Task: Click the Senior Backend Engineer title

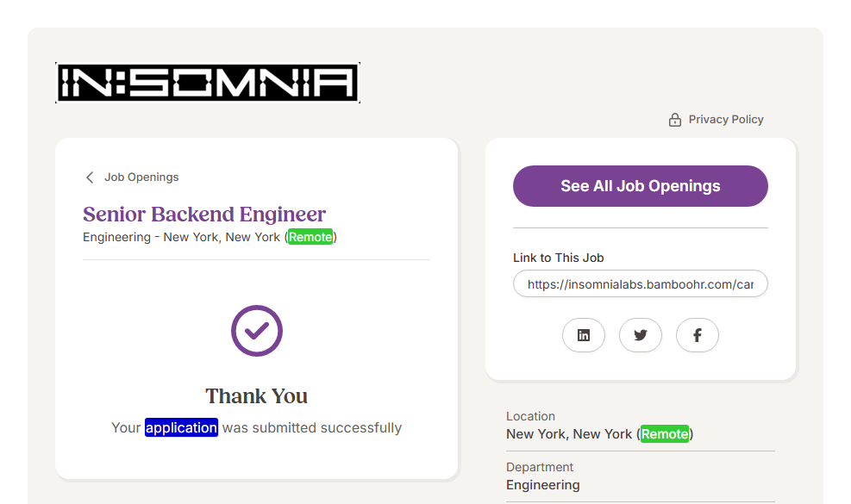Action: click(x=204, y=214)
